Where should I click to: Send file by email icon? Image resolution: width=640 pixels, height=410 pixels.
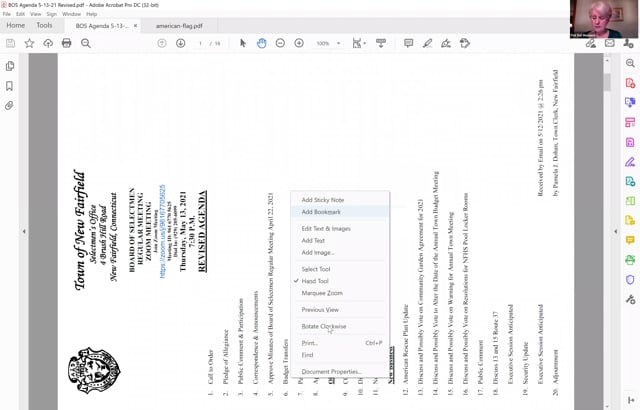[610, 43]
